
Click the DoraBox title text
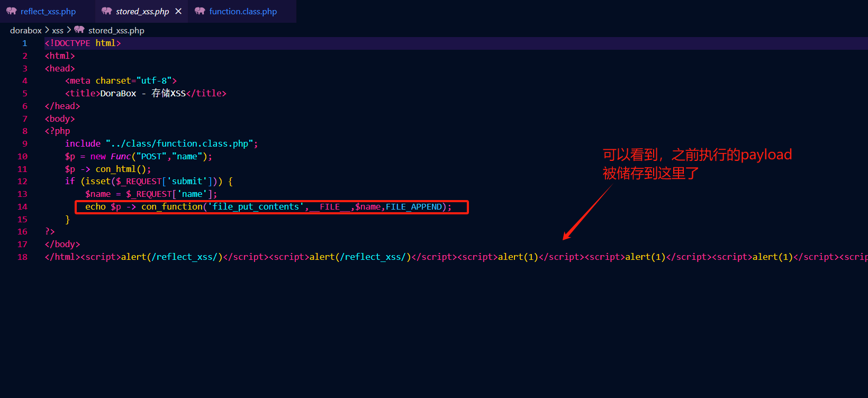coord(143,93)
